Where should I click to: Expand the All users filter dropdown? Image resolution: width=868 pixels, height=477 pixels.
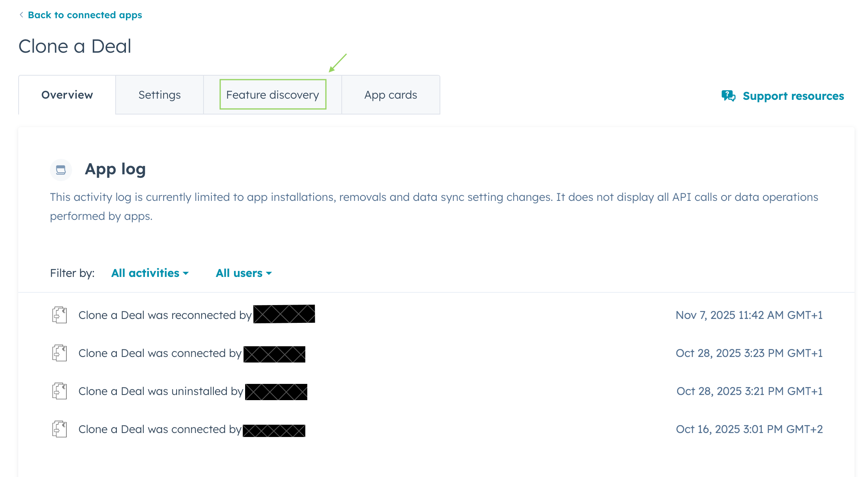tap(244, 273)
